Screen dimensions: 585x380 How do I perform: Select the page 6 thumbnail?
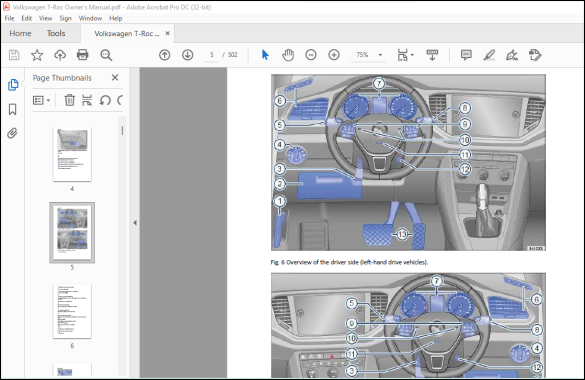pyautogui.click(x=72, y=311)
